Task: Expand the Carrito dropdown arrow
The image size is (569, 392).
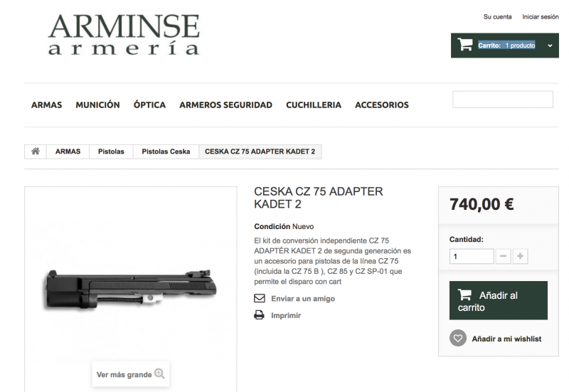Action: point(550,46)
